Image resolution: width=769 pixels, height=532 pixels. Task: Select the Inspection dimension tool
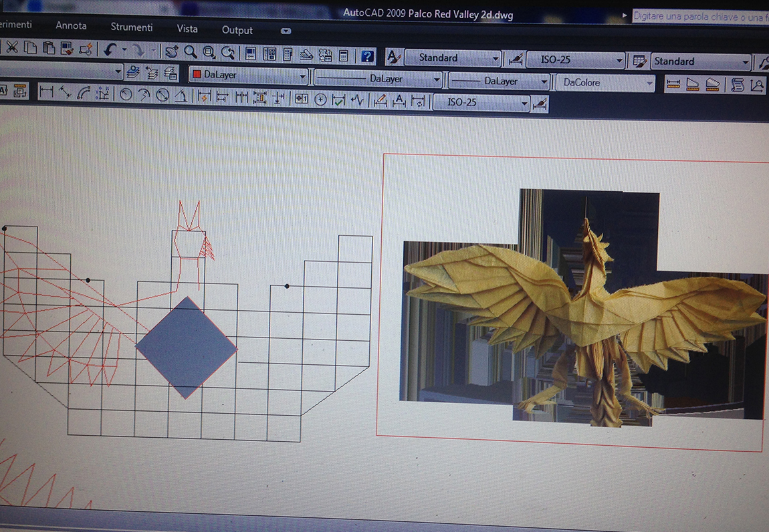(x=339, y=100)
